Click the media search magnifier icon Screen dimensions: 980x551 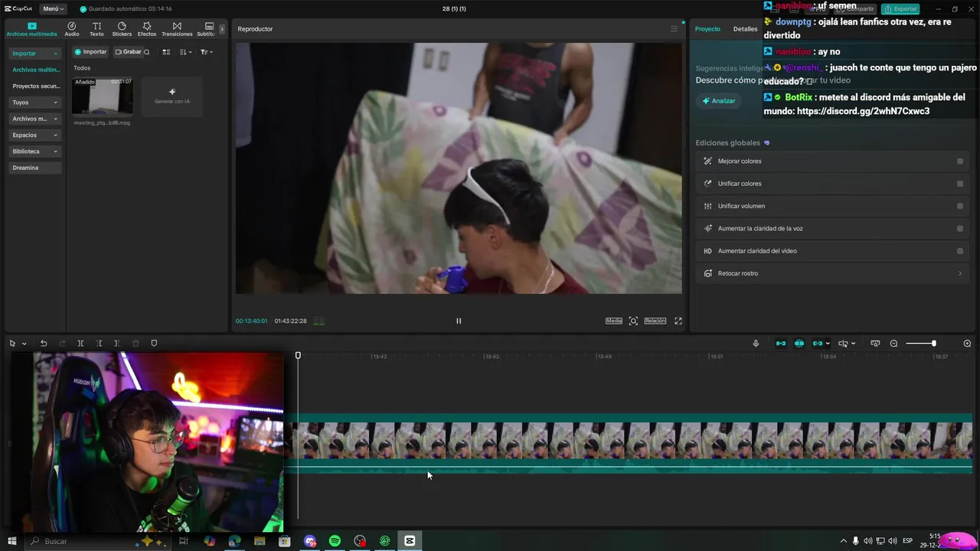pos(147,52)
